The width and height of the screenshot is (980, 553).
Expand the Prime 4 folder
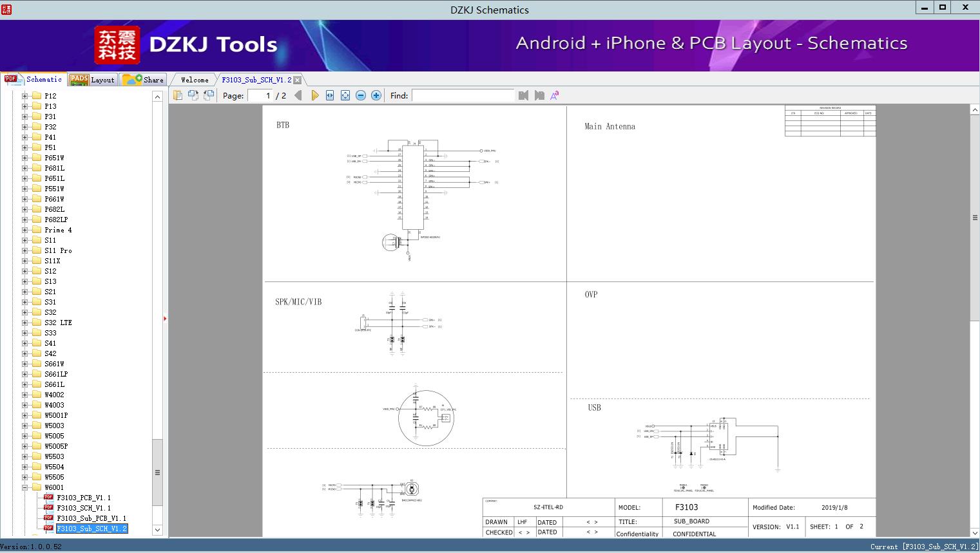24,230
